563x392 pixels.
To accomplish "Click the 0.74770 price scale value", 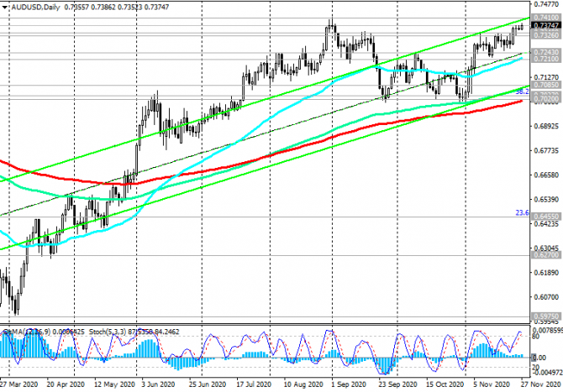I will [546, 5].
